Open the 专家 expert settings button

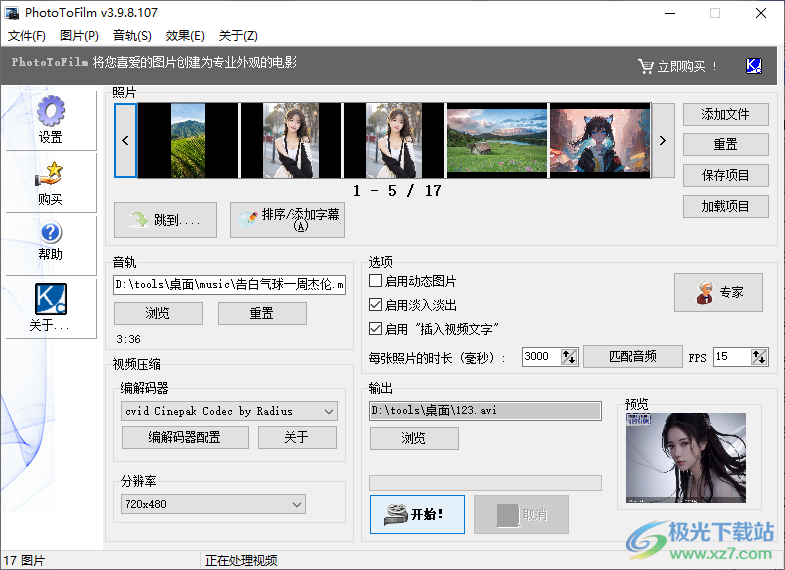(718, 292)
